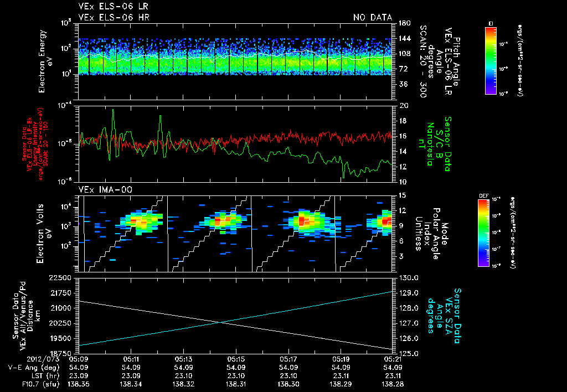Viewport: 567px width, 392px height.
Task: Click the '16' nanotesla axis tick
Action: 403,136
